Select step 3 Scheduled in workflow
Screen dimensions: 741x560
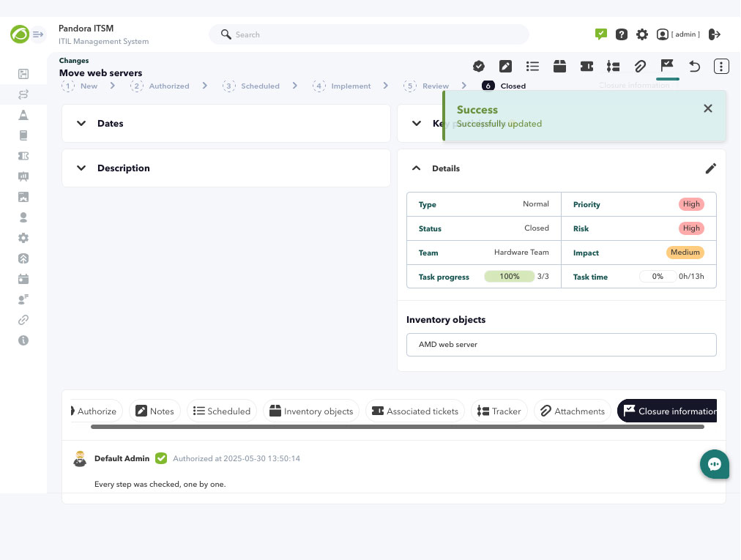tap(251, 86)
